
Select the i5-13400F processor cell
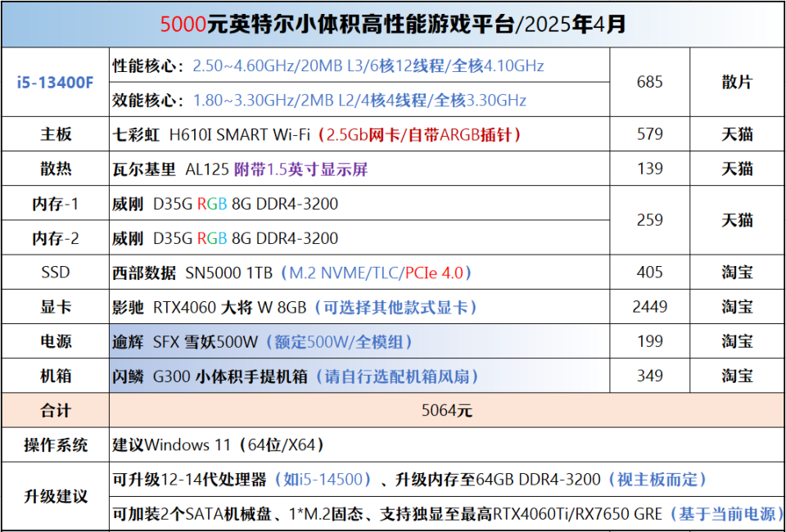pyautogui.click(x=55, y=82)
